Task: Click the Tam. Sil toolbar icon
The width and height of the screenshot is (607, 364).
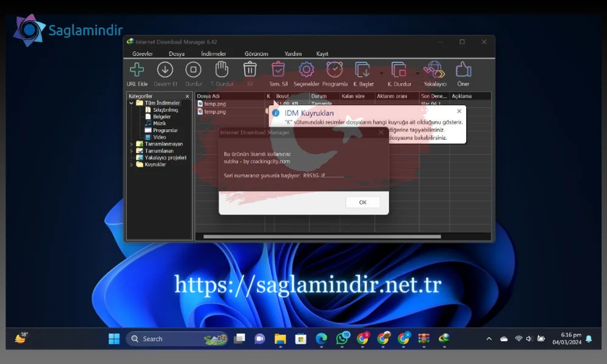Action: [x=278, y=70]
